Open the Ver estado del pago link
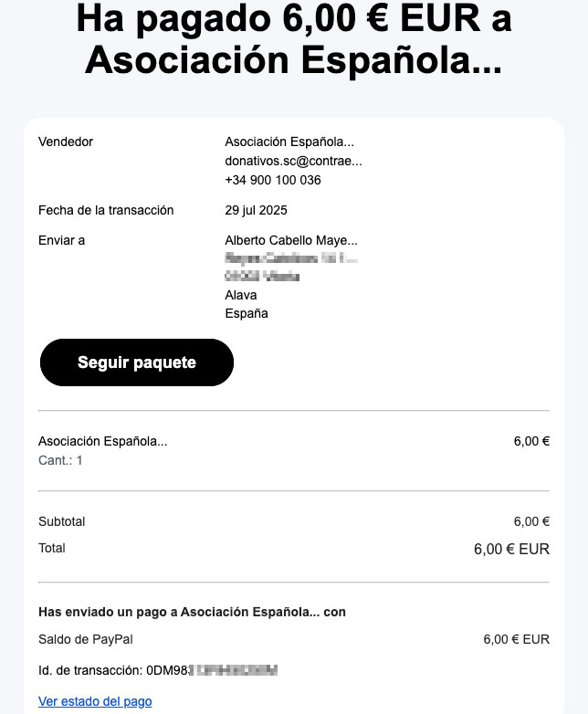Image resolution: width=588 pixels, height=714 pixels. [95, 701]
